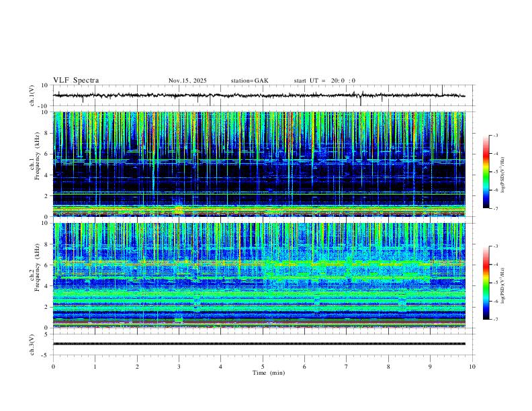Click time axis tick label "7"

pos(347,367)
